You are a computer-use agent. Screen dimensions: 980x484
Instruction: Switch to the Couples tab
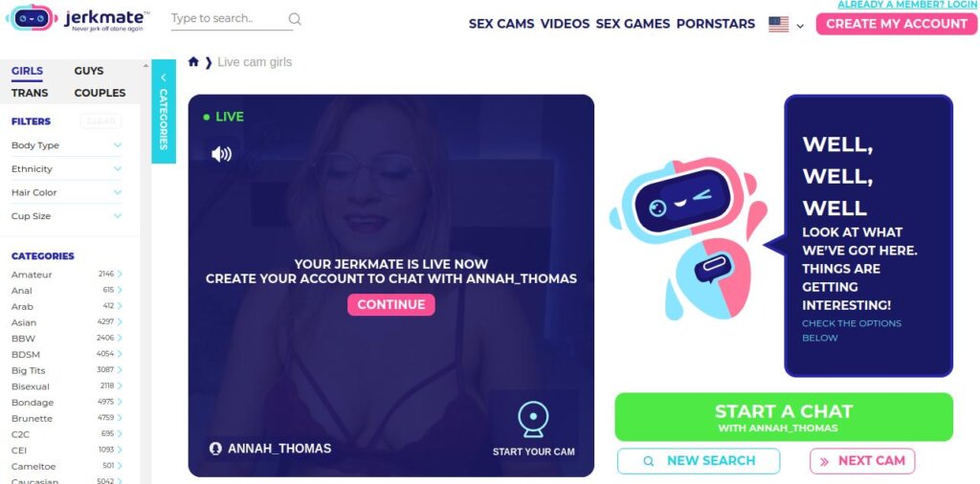[x=100, y=93]
